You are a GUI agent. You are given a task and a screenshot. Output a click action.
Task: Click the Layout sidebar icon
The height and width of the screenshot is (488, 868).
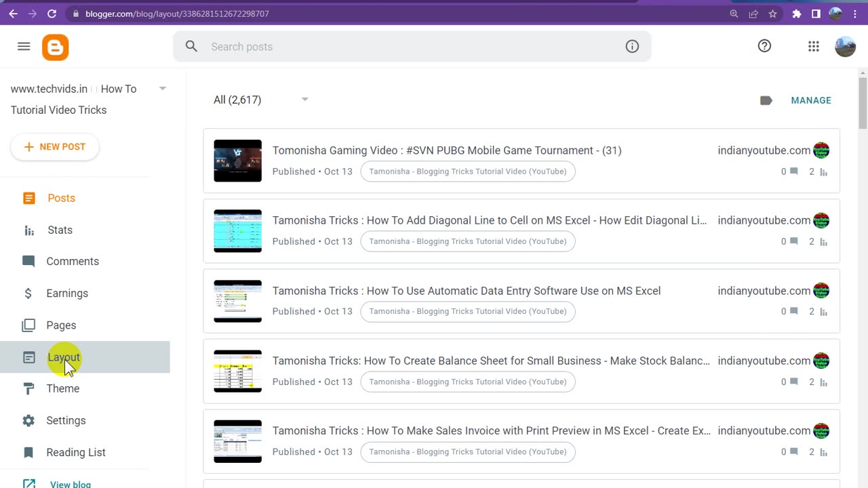point(28,357)
